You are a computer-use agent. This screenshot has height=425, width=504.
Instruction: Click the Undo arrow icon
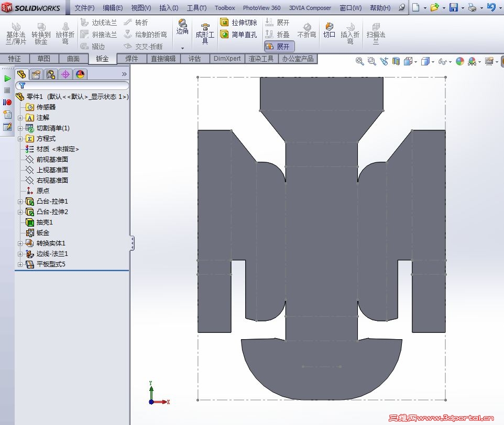[x=491, y=7]
